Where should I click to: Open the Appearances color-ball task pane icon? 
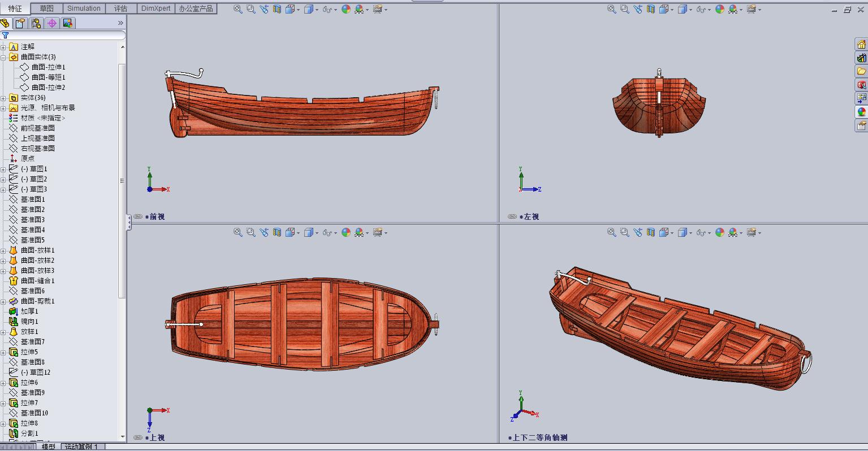861,112
